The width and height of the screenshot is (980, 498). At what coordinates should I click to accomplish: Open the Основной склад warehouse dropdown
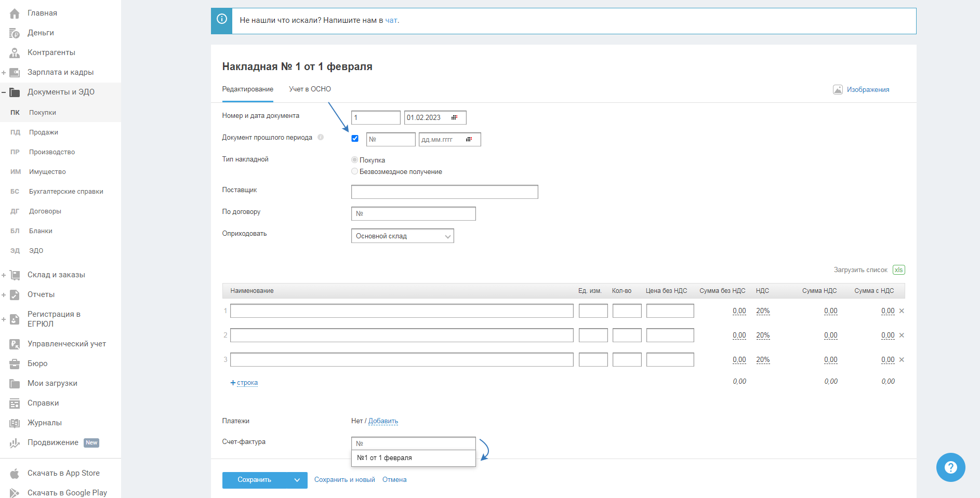coord(402,236)
